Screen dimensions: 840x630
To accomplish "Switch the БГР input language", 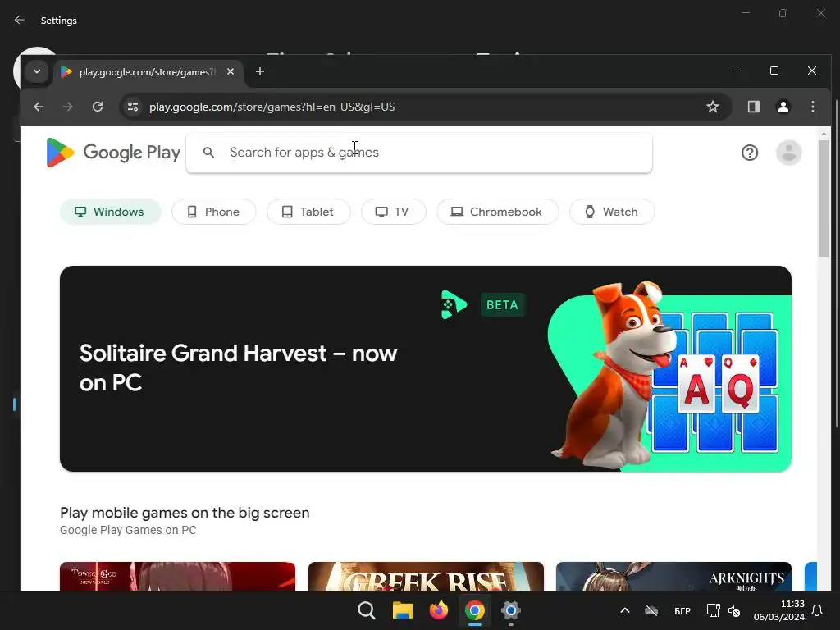I will [682, 610].
